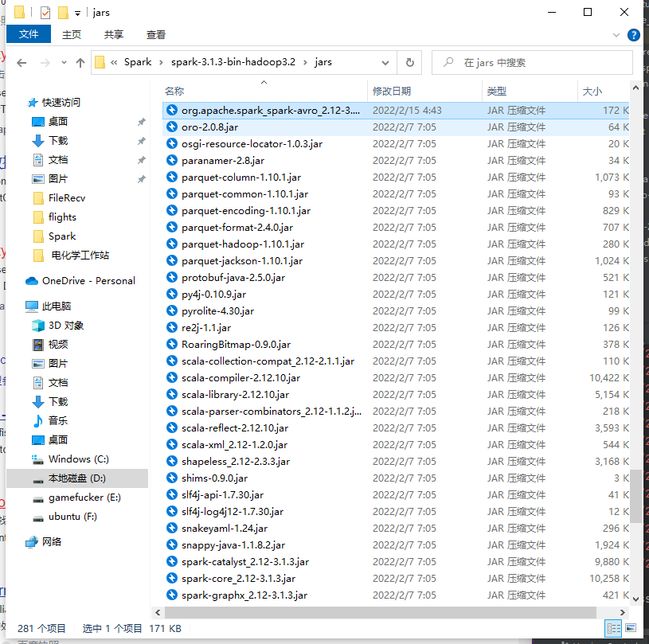The width and height of the screenshot is (649, 644).
Task: Open the recent locations dropdown arrow
Action: point(64,63)
